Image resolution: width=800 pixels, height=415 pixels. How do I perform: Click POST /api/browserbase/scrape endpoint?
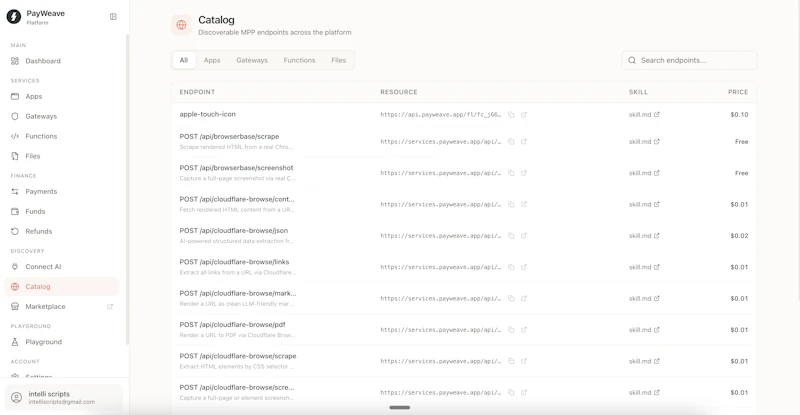click(x=229, y=137)
